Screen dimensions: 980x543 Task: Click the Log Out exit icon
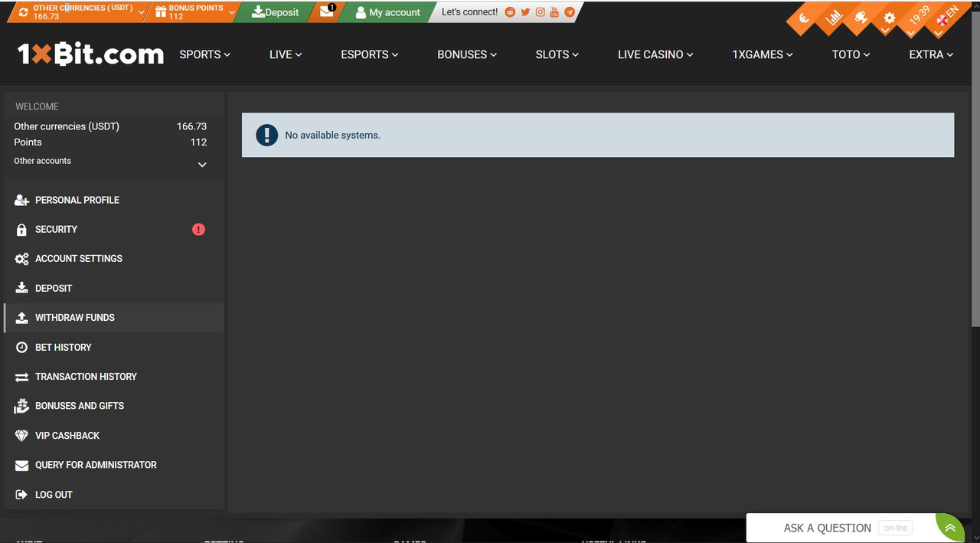(x=21, y=495)
